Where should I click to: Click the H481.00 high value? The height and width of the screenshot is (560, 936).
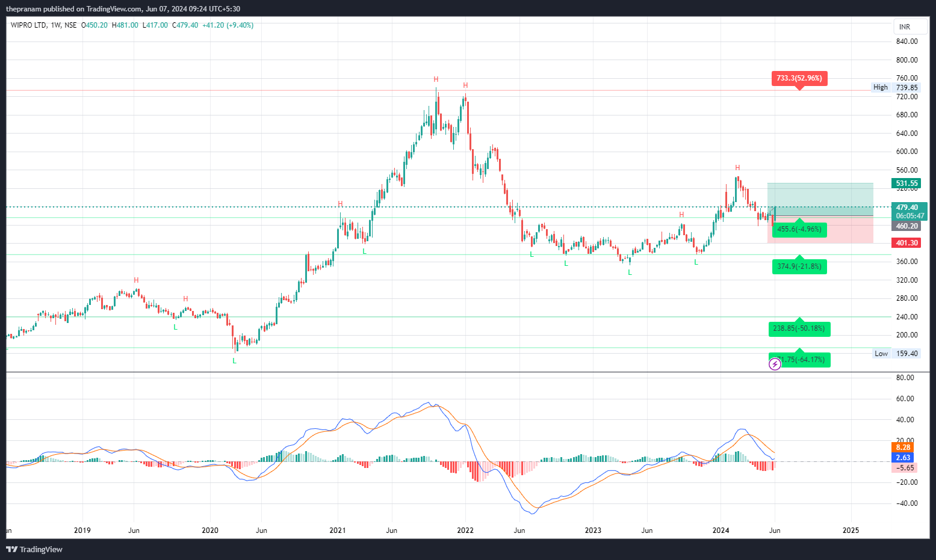click(125, 25)
